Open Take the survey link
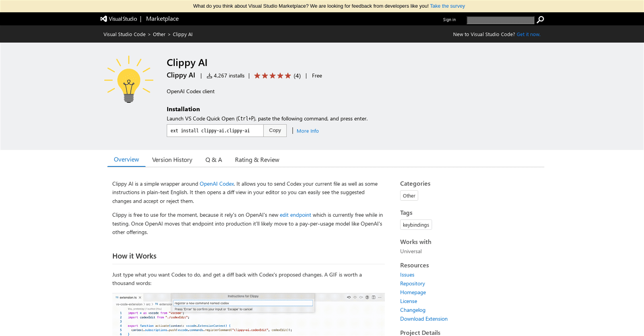Viewport: 644px width, 336px height. coord(447,6)
